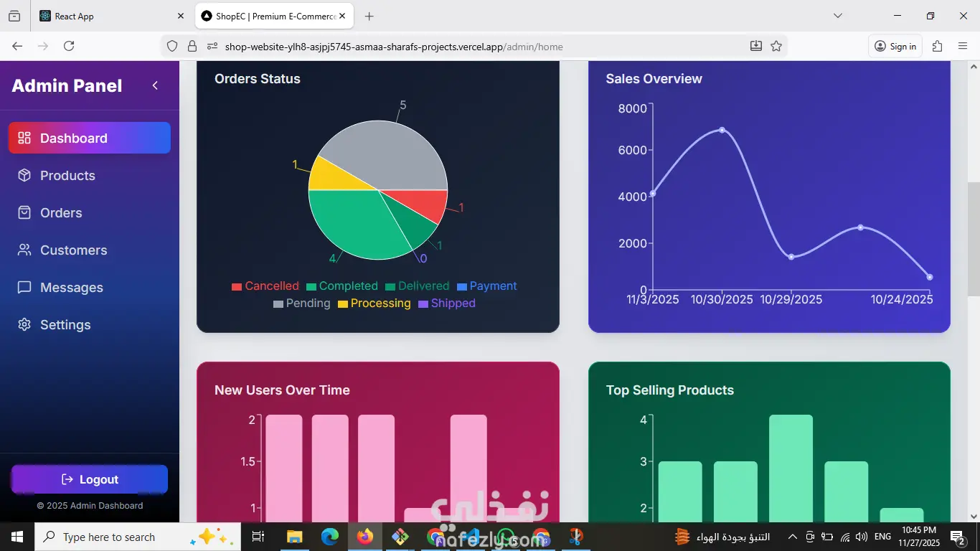Image resolution: width=980 pixels, height=551 pixels.
Task: Click the page vertical scrollbar thumb
Action: click(x=974, y=238)
